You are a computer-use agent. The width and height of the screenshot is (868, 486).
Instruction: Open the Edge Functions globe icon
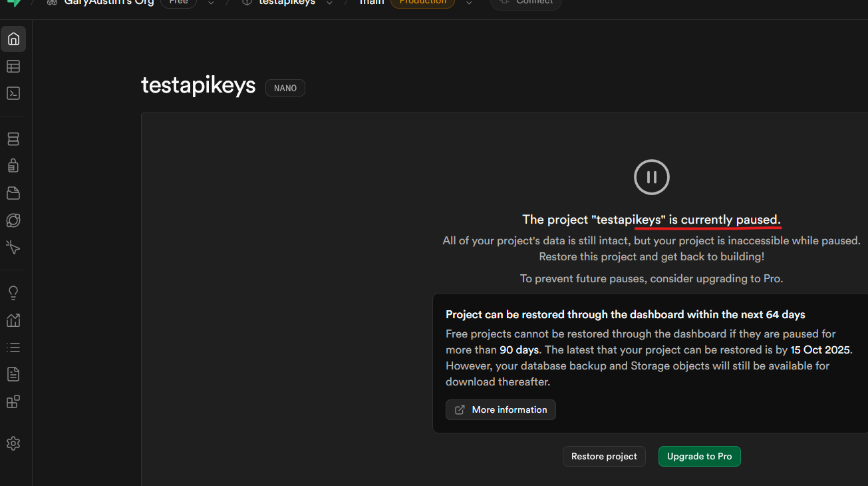click(x=13, y=220)
